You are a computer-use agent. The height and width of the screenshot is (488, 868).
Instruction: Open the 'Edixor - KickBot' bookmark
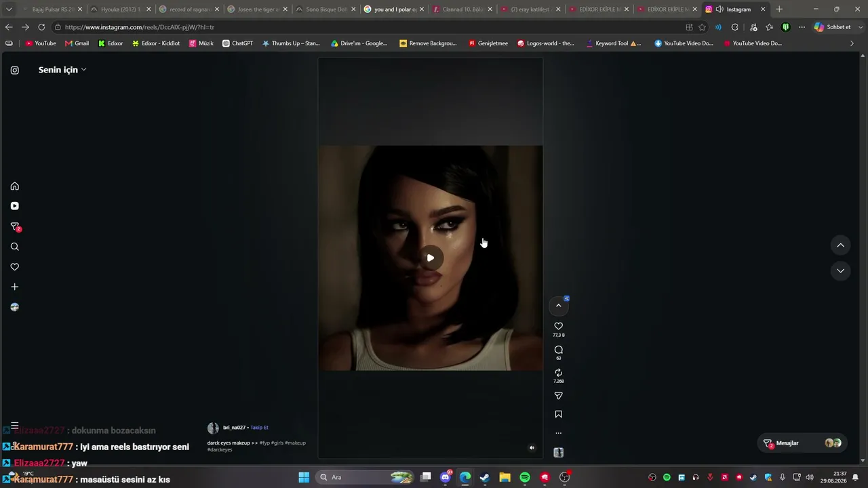tap(156, 43)
